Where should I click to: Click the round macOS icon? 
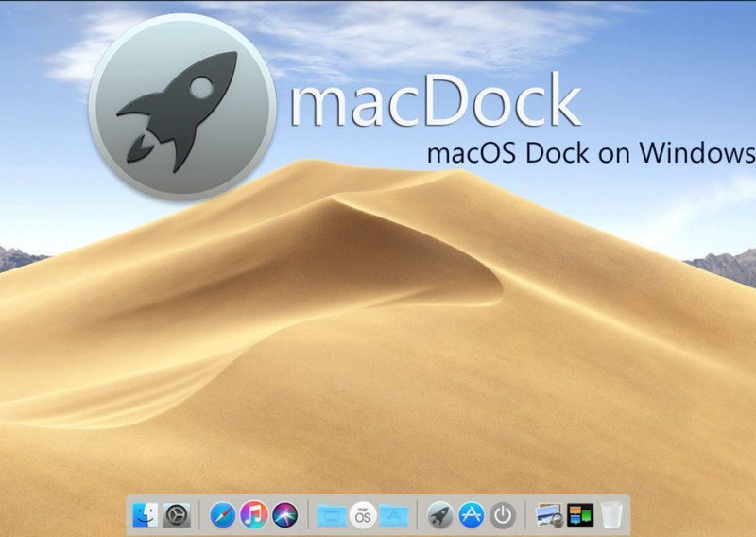363,515
